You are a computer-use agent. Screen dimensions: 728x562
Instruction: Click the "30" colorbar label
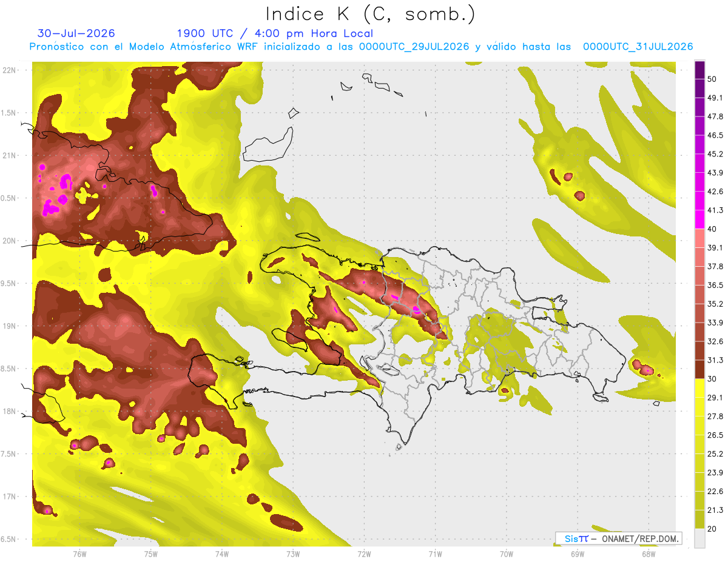click(x=713, y=379)
